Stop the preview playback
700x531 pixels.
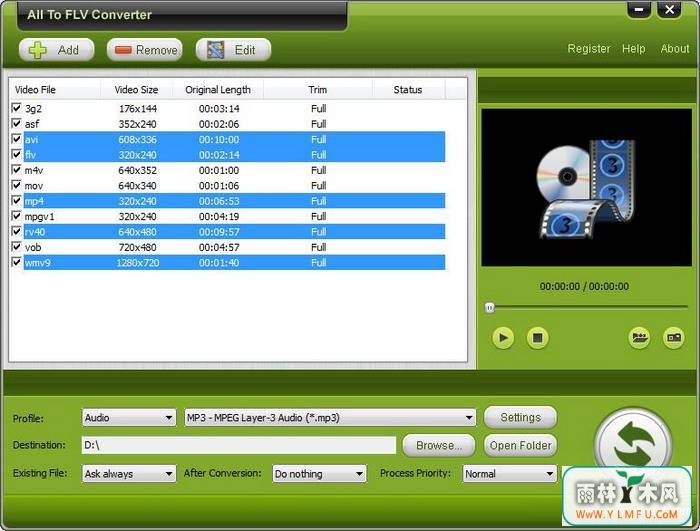coord(538,338)
